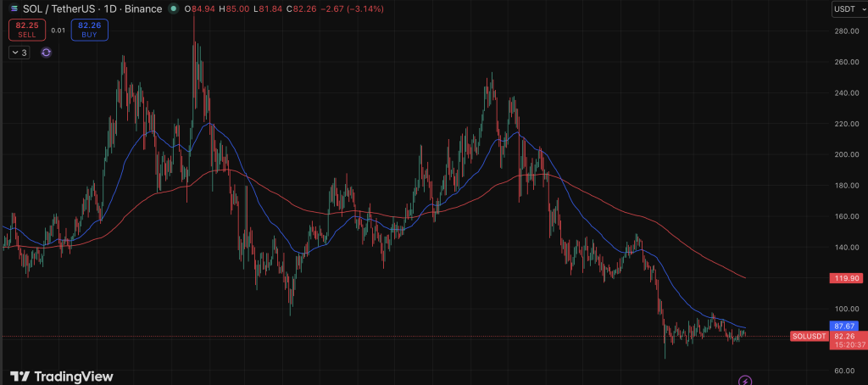Click the 82.26 current price tag
The width and height of the screenshot is (868, 385).
click(x=847, y=336)
